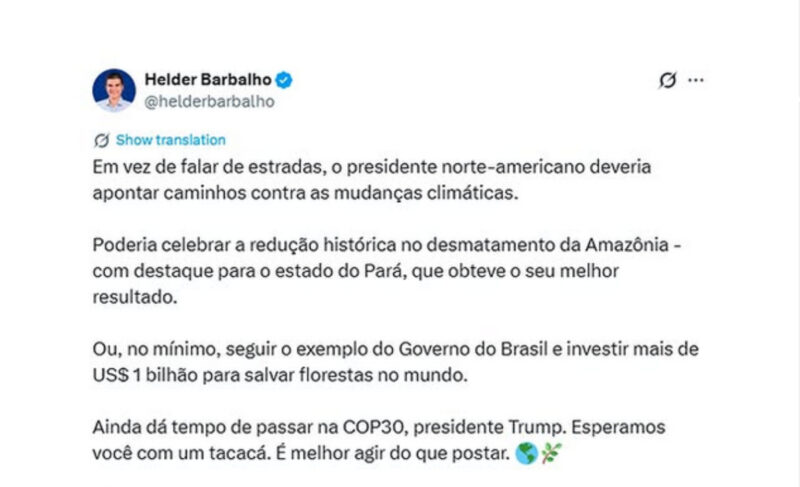Click the translation icon beside Show translation
This screenshot has width=800, height=487.
pos(100,140)
